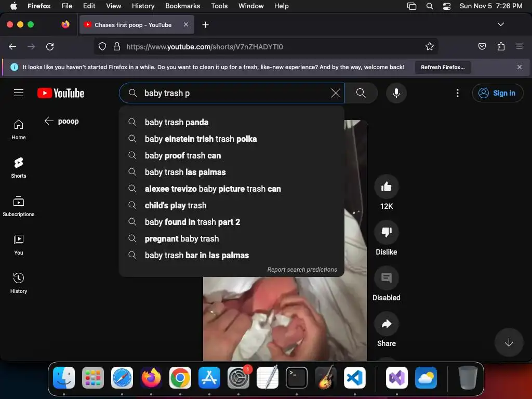
Task: Open the Tools menu
Action: pyautogui.click(x=219, y=6)
